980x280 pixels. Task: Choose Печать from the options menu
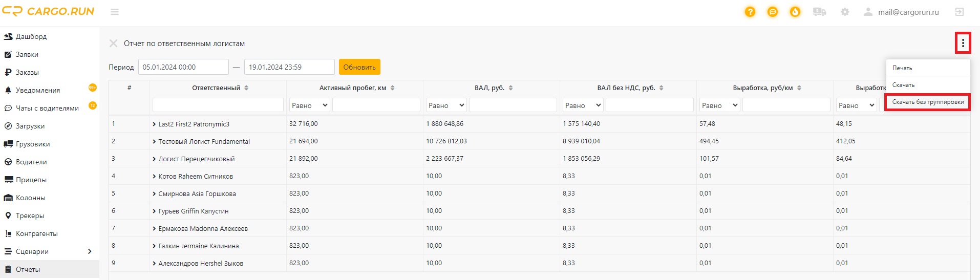tap(902, 68)
